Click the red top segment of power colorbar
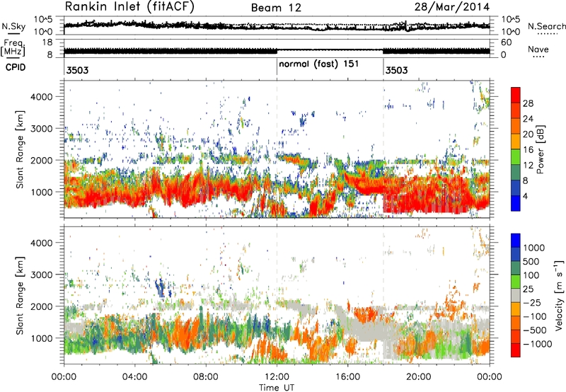566x392 pixels. pos(516,95)
